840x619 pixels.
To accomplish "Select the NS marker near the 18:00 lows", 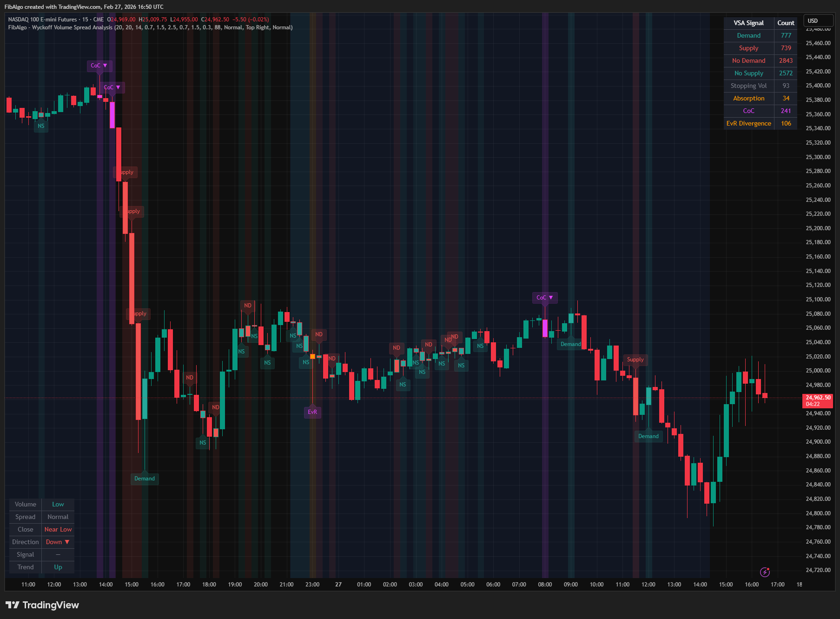I will click(202, 443).
